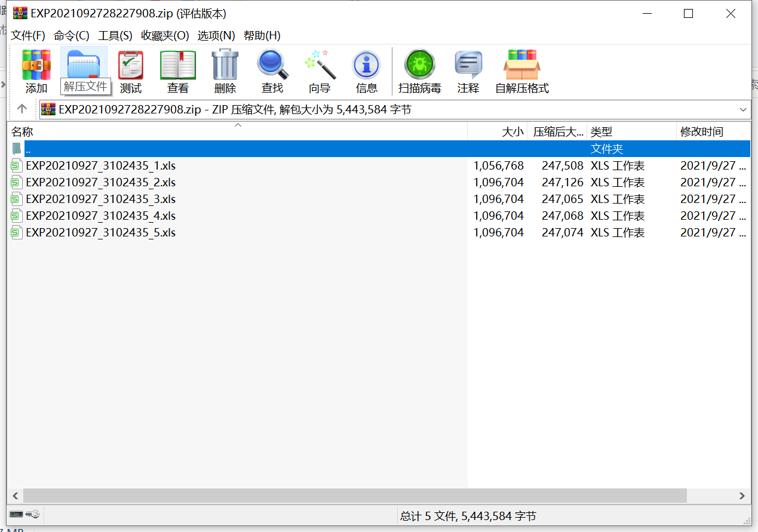The image size is (758, 532).
Task: Open the address bar dropdown arrow
Action: click(x=743, y=109)
